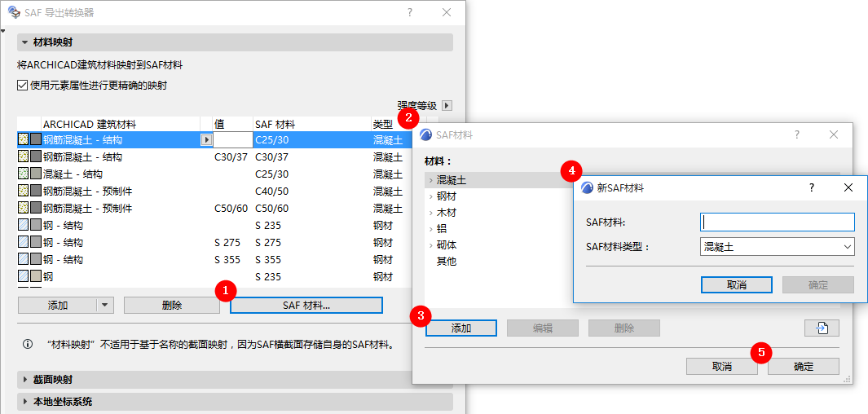This screenshot has height=414, width=868.
Task: Expand the 混凝土 tree node
Action: point(430,180)
